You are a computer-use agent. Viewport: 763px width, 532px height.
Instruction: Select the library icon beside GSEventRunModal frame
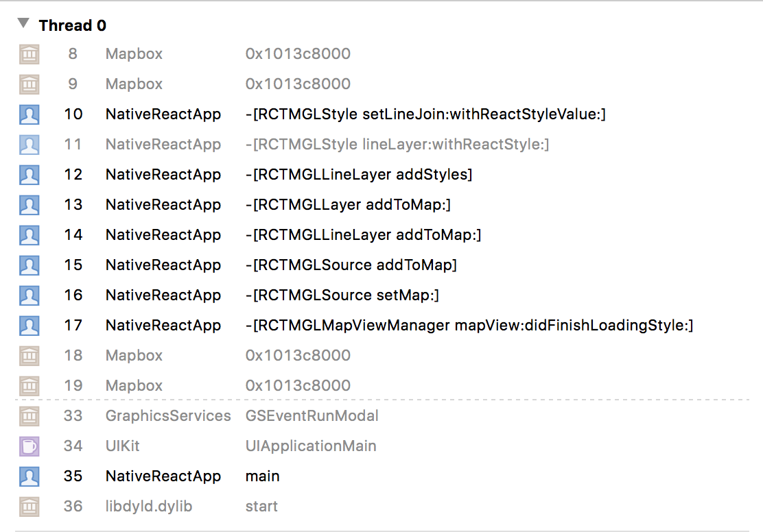pyautogui.click(x=29, y=415)
